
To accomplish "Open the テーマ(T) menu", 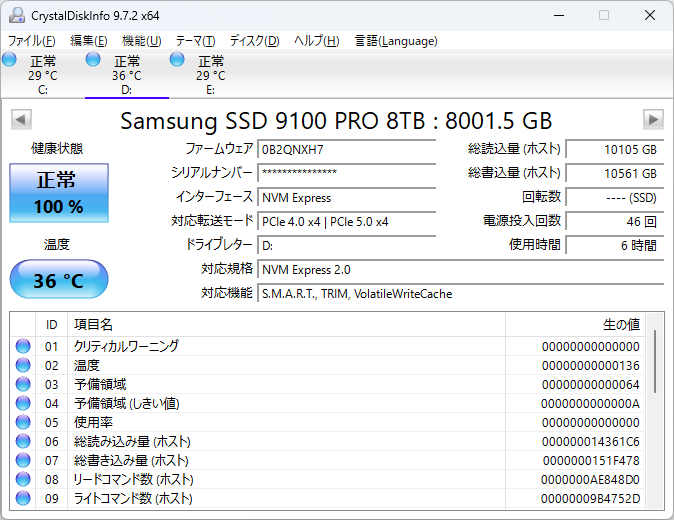I will (x=195, y=41).
